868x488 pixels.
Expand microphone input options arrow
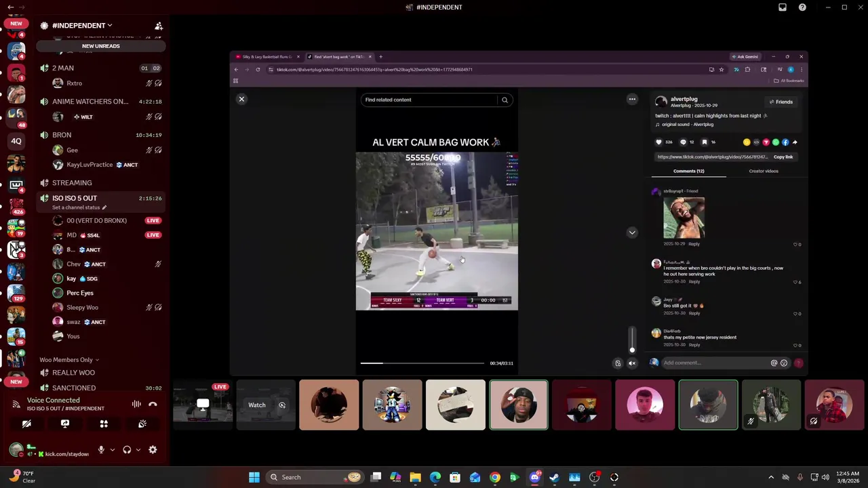(113, 449)
